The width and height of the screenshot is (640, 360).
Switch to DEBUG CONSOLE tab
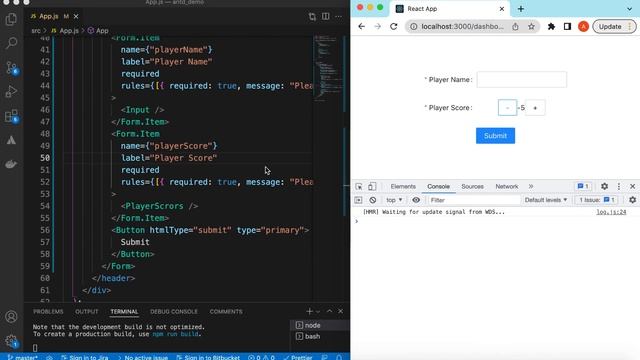(x=174, y=311)
